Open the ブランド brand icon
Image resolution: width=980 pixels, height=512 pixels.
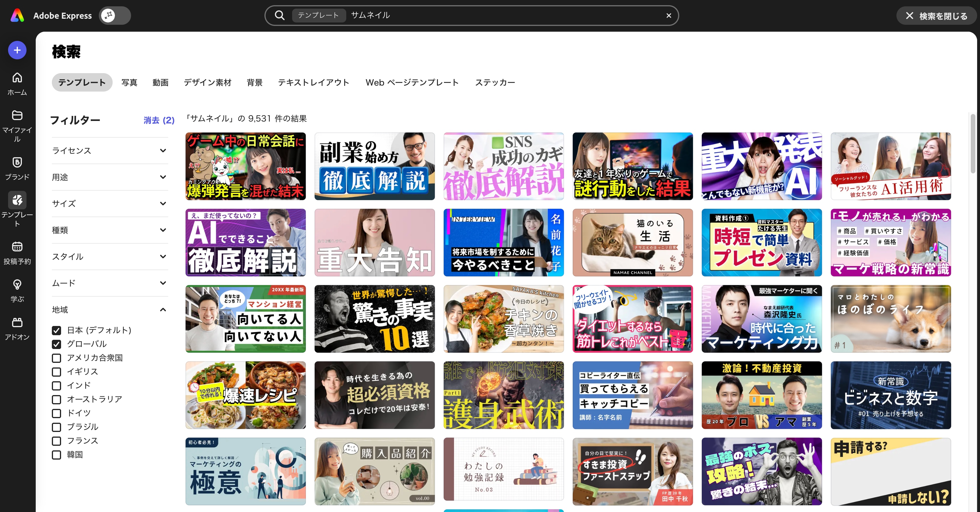tap(17, 162)
